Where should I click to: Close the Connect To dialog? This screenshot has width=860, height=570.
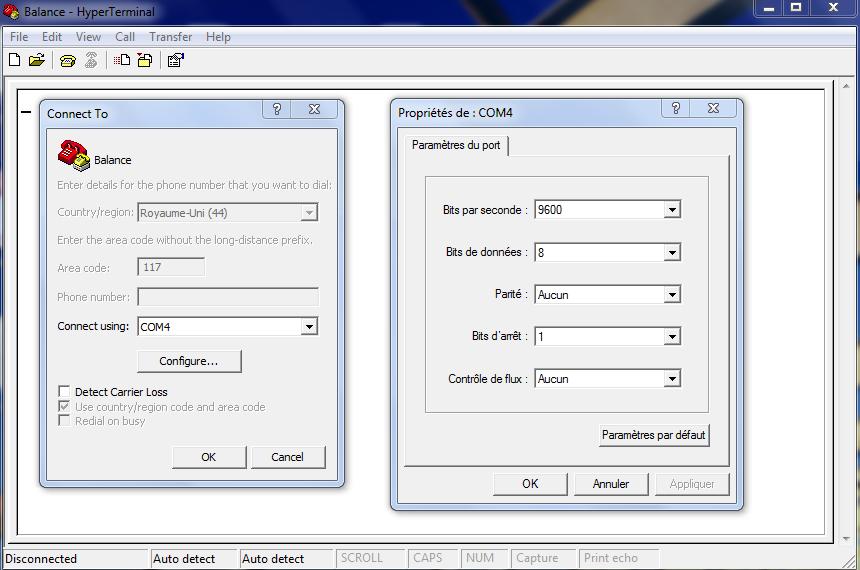[x=314, y=109]
